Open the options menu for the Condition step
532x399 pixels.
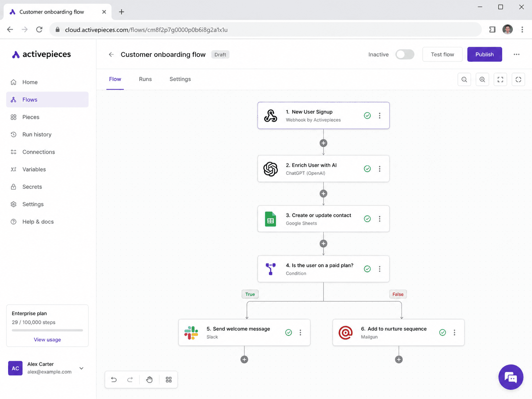click(x=380, y=269)
